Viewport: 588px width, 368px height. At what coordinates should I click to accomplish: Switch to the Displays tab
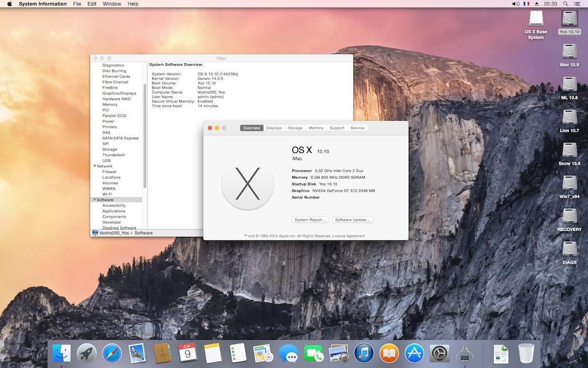tap(274, 128)
